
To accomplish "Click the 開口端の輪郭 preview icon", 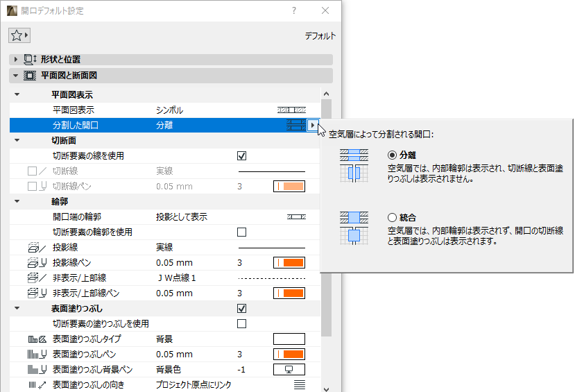I will [x=296, y=217].
